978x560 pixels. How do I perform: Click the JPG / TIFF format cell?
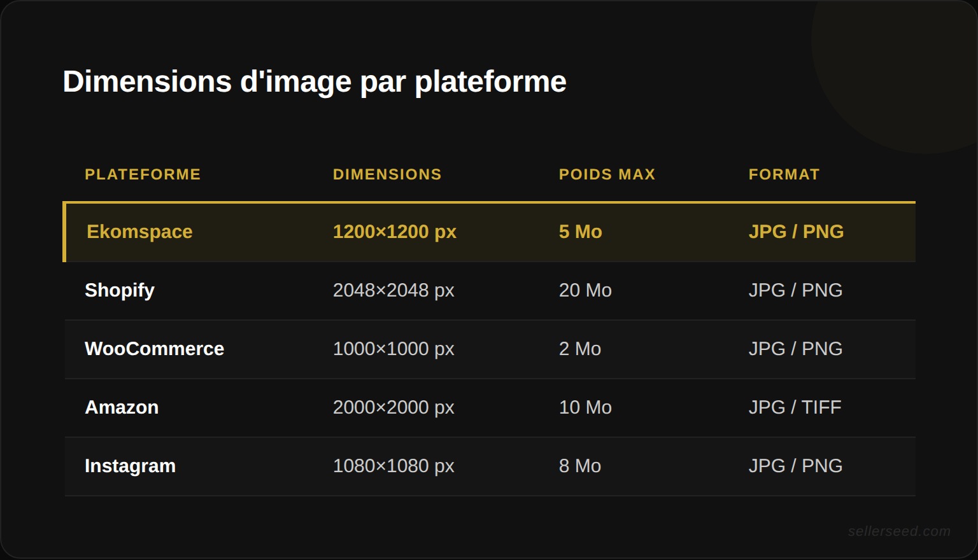pos(795,407)
